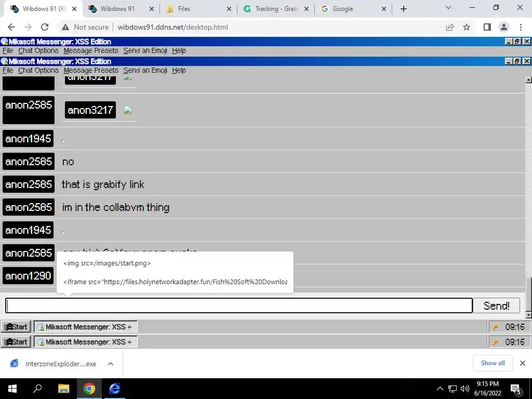Open Chat Options in upper Messenger window

tap(38, 50)
